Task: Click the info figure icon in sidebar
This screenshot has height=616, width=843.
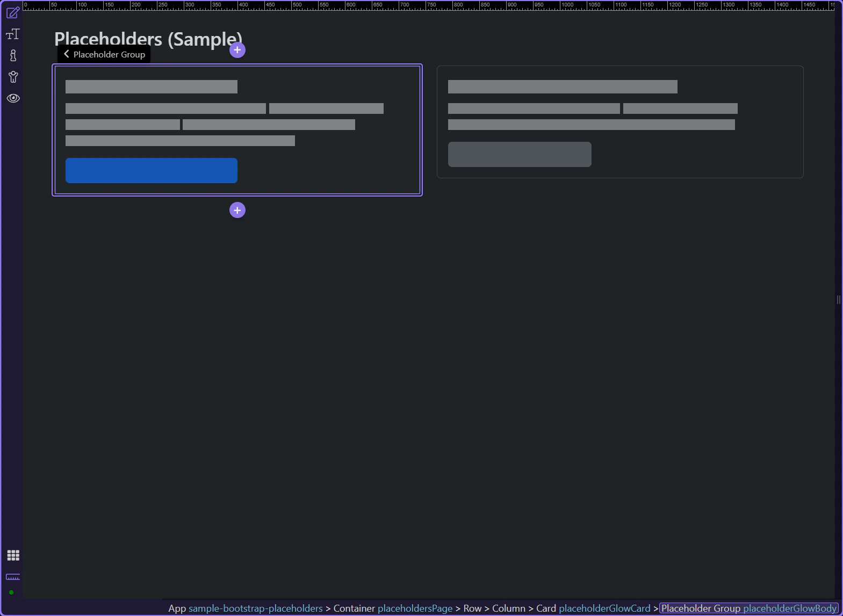Action: click(13, 55)
